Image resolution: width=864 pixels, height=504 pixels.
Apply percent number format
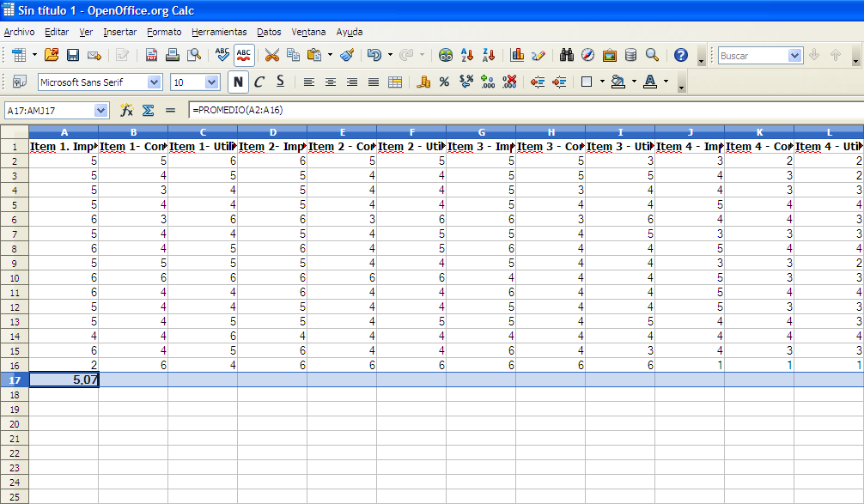(x=444, y=82)
